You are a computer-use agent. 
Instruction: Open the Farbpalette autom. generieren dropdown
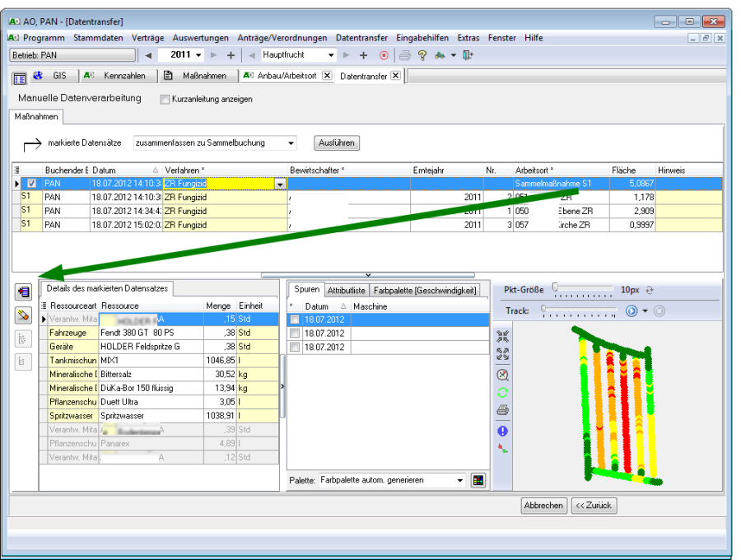point(459,480)
